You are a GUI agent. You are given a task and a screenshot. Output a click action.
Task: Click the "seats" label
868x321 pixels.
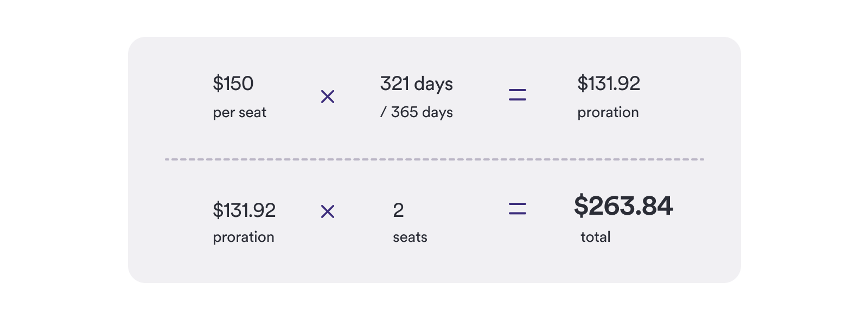[x=410, y=237]
